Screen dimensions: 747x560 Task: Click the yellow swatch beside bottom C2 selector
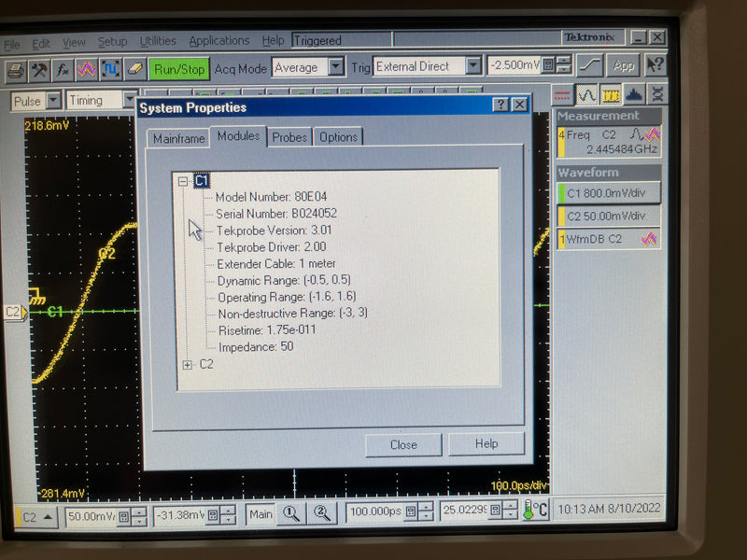coord(19,518)
